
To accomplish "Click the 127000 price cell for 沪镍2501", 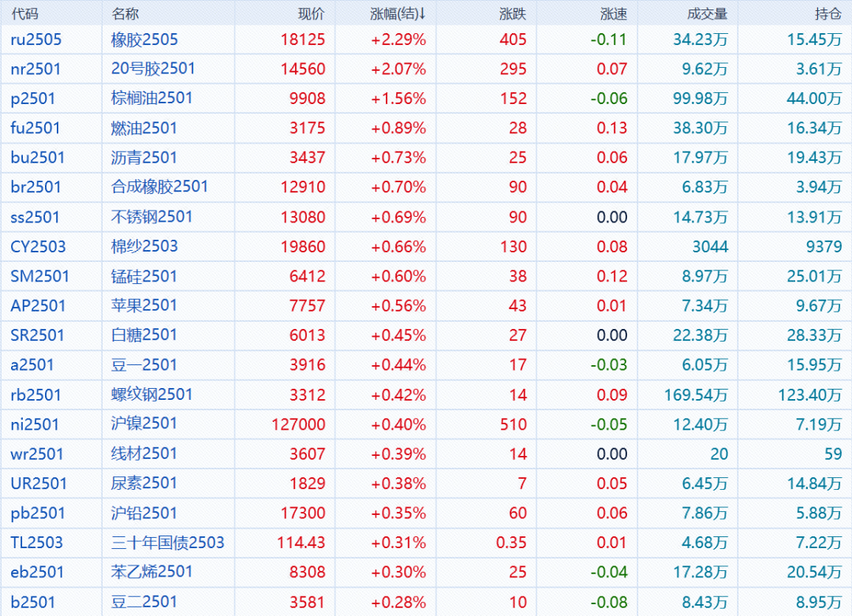I will 298,424.
